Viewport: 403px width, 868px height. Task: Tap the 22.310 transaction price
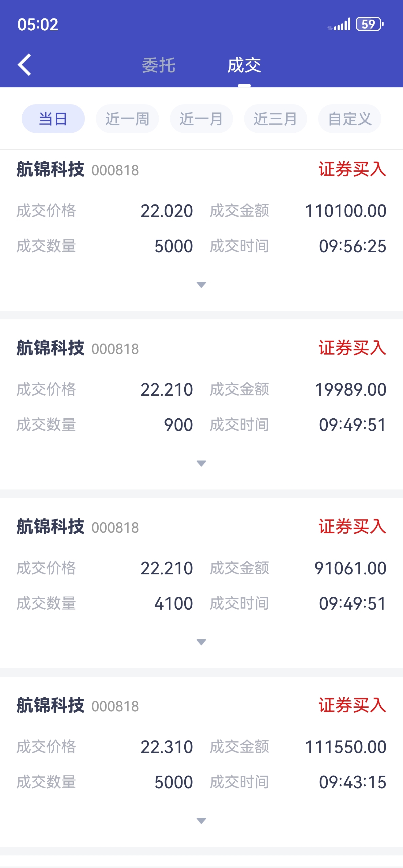[x=167, y=747]
